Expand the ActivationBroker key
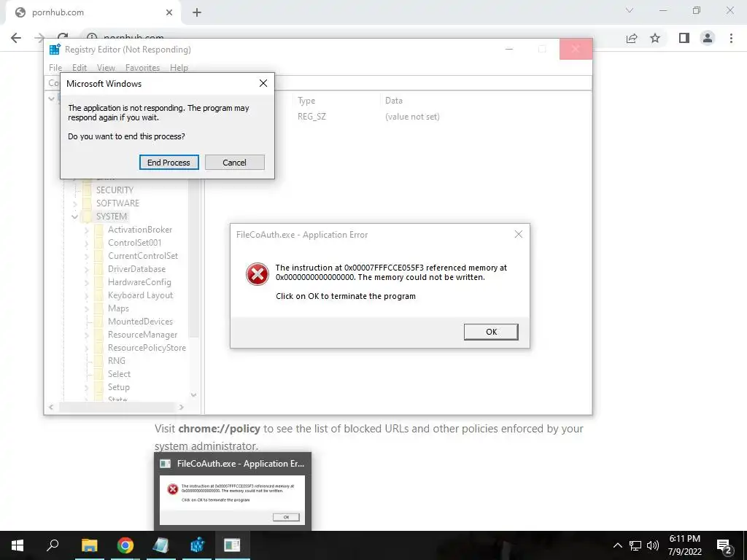The image size is (747, 560). point(87,230)
